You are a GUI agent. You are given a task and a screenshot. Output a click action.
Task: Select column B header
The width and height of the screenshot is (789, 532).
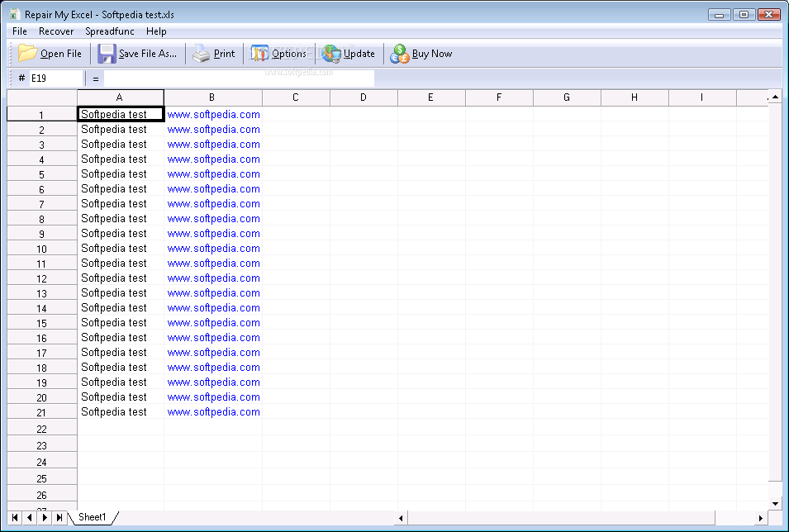[213, 97]
